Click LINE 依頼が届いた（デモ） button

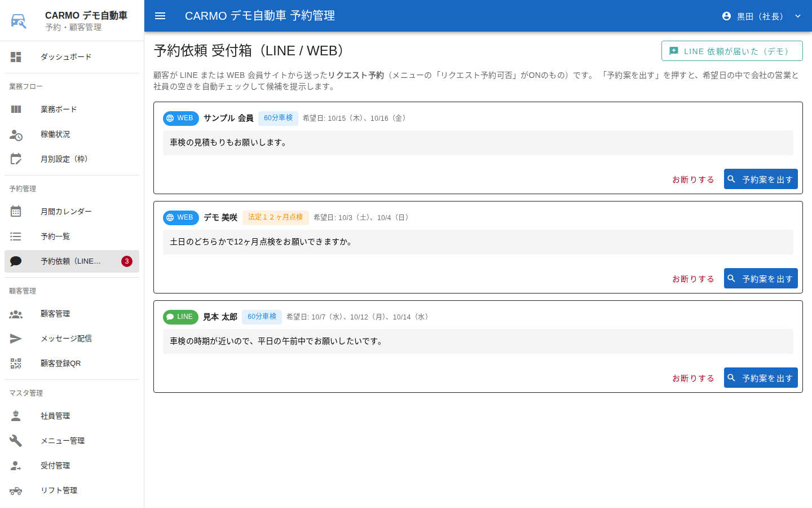click(732, 51)
